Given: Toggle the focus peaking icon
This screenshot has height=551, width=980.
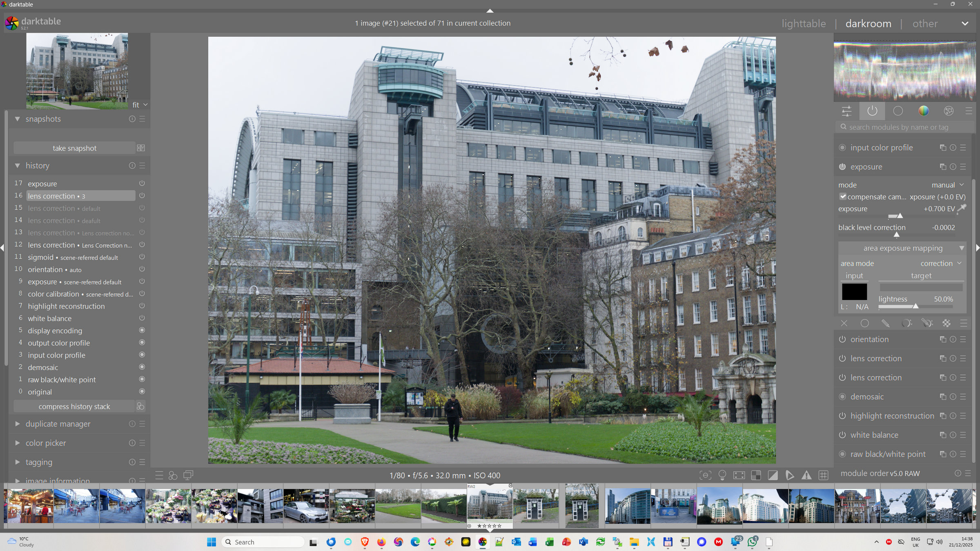Looking at the screenshot, I should pyautogui.click(x=705, y=475).
